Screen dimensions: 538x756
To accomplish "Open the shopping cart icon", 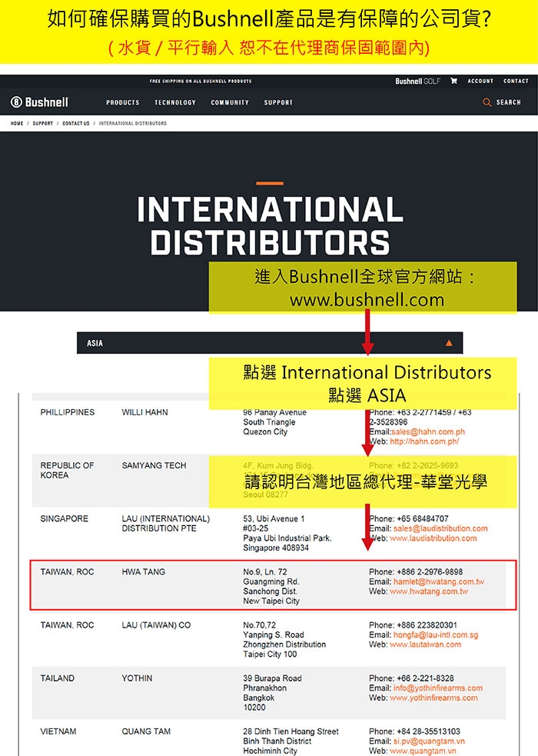I will (x=453, y=81).
